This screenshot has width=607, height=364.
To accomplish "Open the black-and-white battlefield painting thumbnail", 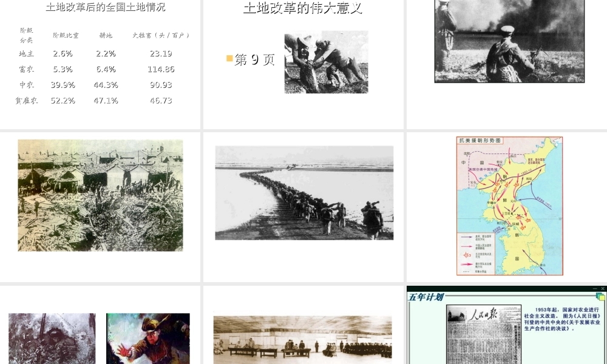I will (x=52, y=339).
